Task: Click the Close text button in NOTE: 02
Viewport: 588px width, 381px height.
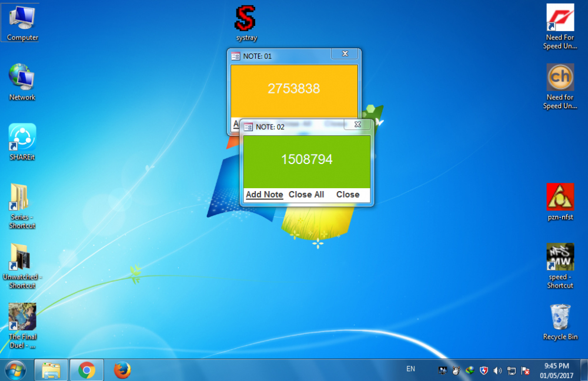Action: [x=348, y=195]
